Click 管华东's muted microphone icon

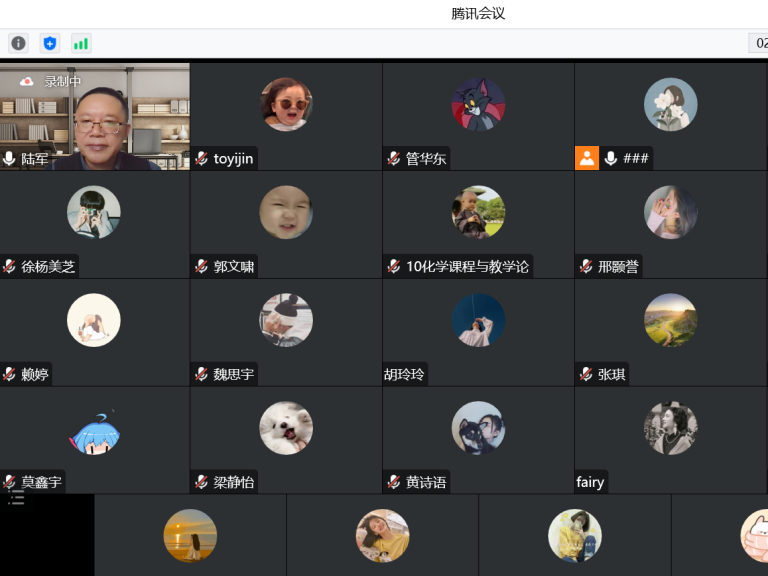[394, 159]
